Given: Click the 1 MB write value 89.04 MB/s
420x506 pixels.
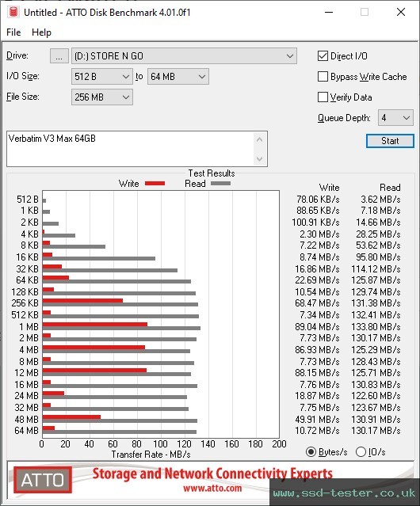Looking at the screenshot, I should pos(317,326).
